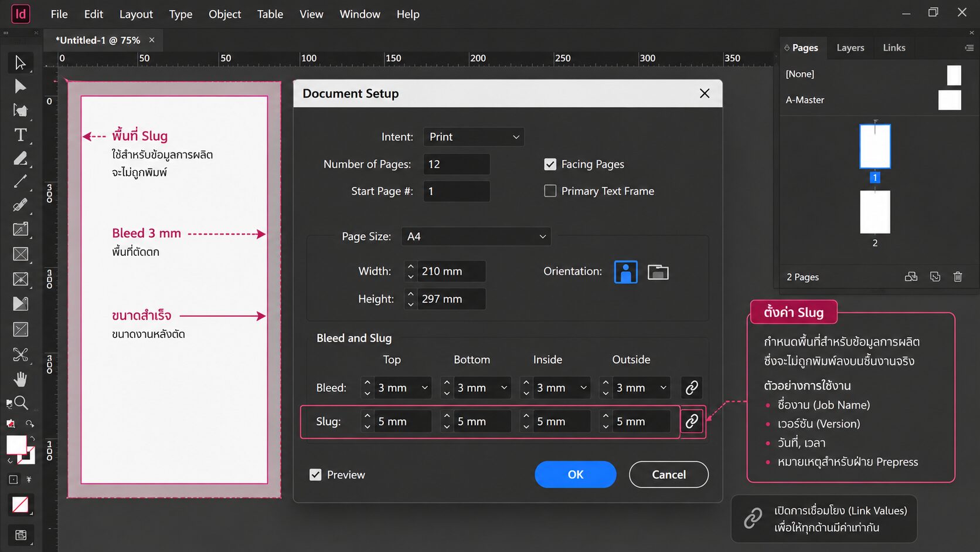Click the view mode icon at toolbar bottom
This screenshot has width=980, height=552.
click(x=20, y=535)
